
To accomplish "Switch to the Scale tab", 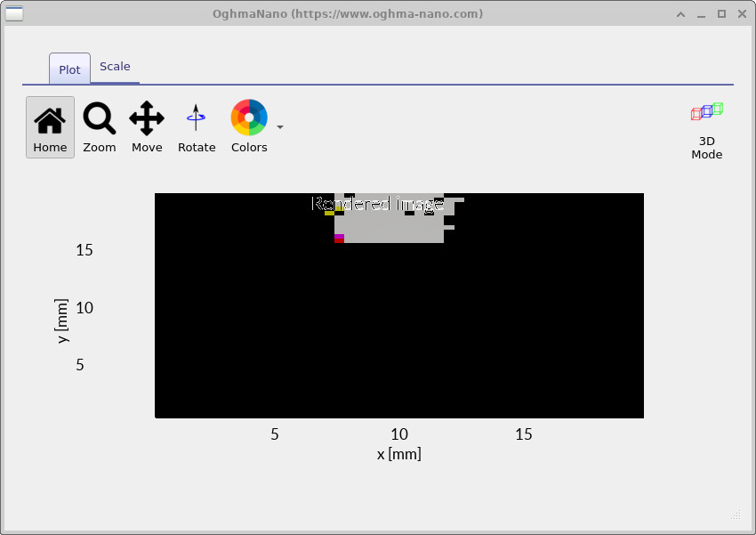I will (x=115, y=66).
